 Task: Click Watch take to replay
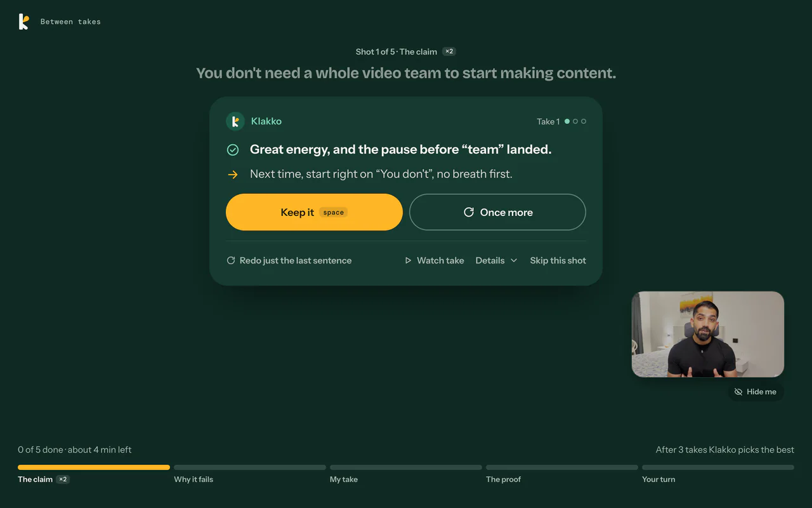point(435,260)
